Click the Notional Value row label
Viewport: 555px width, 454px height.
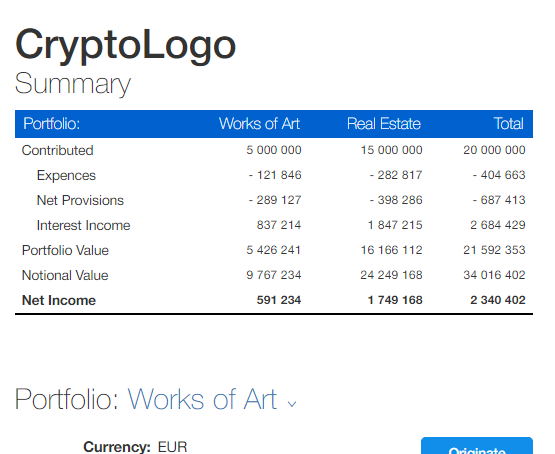pyautogui.click(x=65, y=275)
